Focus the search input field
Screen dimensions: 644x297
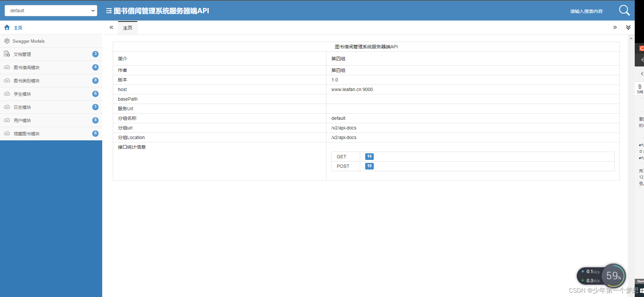586,11
